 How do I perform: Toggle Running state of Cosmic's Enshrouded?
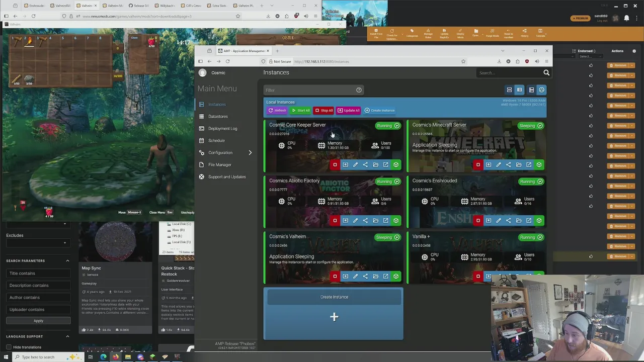click(531, 182)
